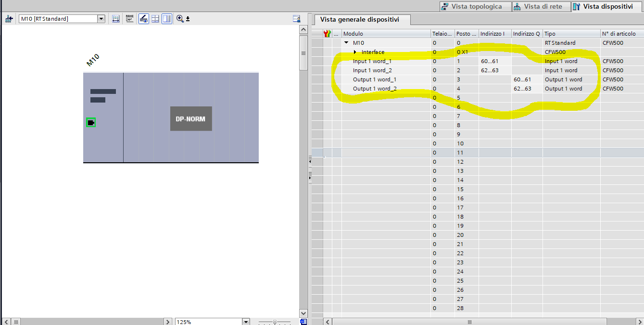Open the 125% zoom level dropdown
The image size is (644, 325).
click(x=246, y=321)
